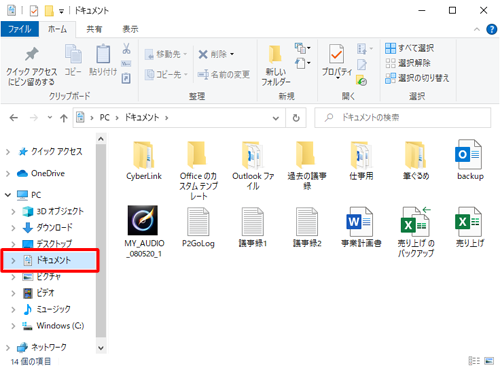
Task: Click コピー先 button
Action: pos(166,74)
